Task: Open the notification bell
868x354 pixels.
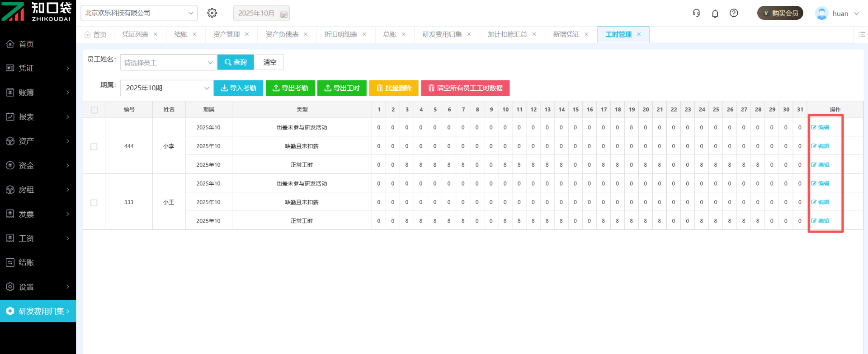Action: (715, 14)
